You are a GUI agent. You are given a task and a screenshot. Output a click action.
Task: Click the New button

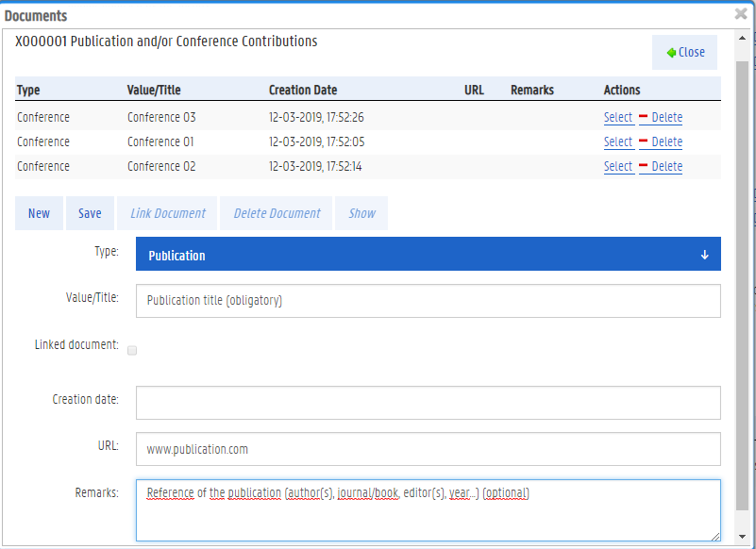pyautogui.click(x=39, y=213)
